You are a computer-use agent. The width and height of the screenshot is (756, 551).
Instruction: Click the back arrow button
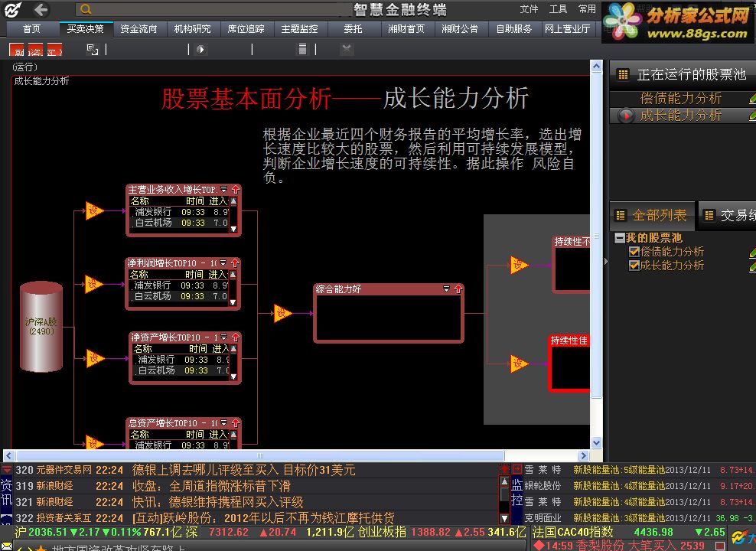pos(41,10)
